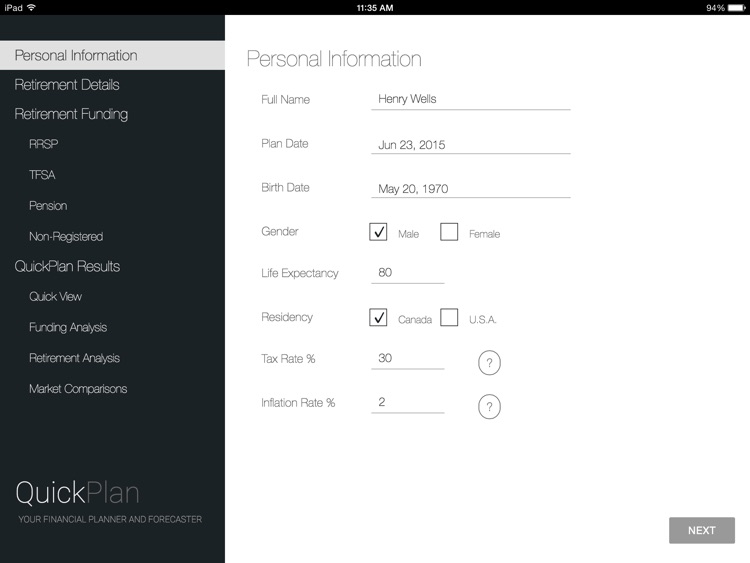Select the Birth Date field

[471, 188]
